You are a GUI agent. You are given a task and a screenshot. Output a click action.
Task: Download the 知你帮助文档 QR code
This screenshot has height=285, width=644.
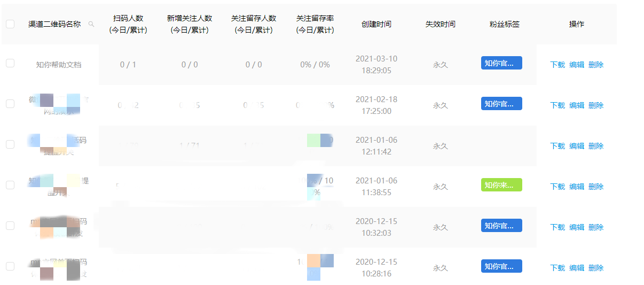(557, 65)
